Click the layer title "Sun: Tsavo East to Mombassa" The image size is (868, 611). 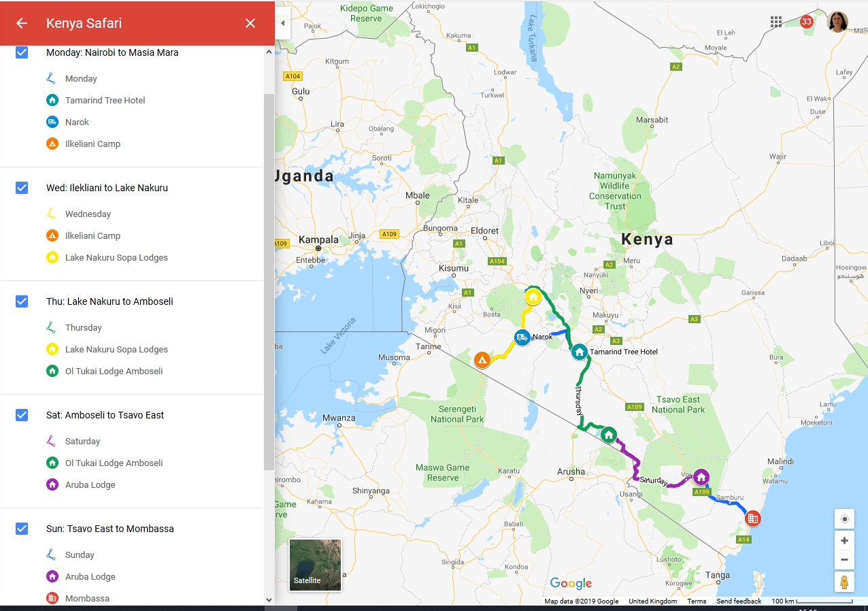pyautogui.click(x=110, y=529)
